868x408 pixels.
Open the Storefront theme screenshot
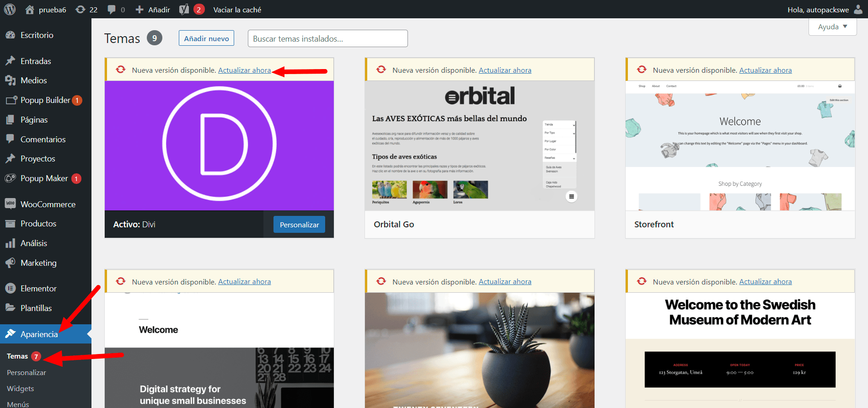tap(740, 145)
